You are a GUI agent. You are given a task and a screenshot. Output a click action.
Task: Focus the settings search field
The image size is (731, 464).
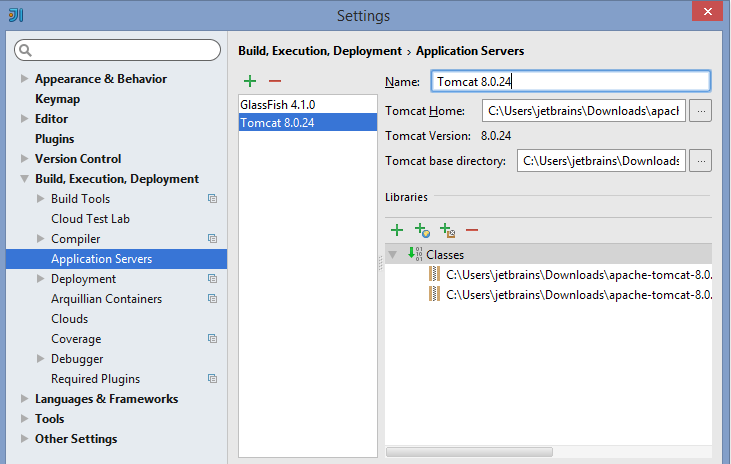point(117,50)
